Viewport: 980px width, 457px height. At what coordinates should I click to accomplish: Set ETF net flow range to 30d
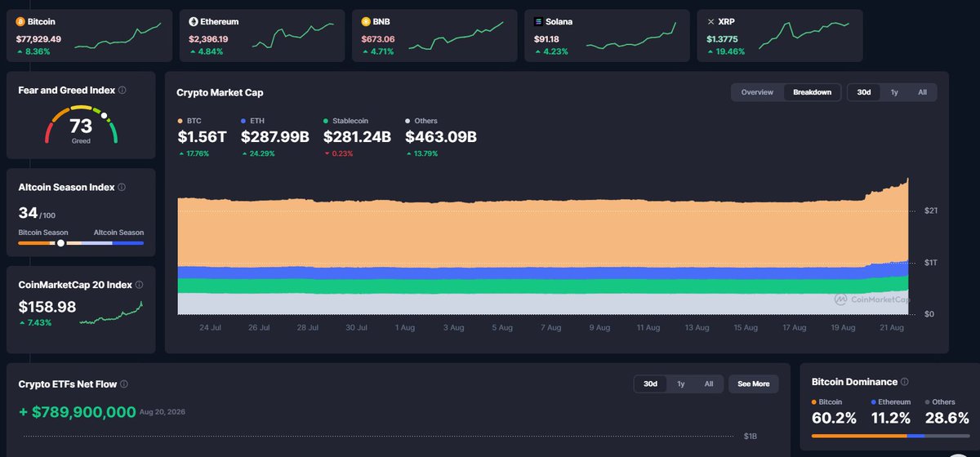(x=650, y=384)
